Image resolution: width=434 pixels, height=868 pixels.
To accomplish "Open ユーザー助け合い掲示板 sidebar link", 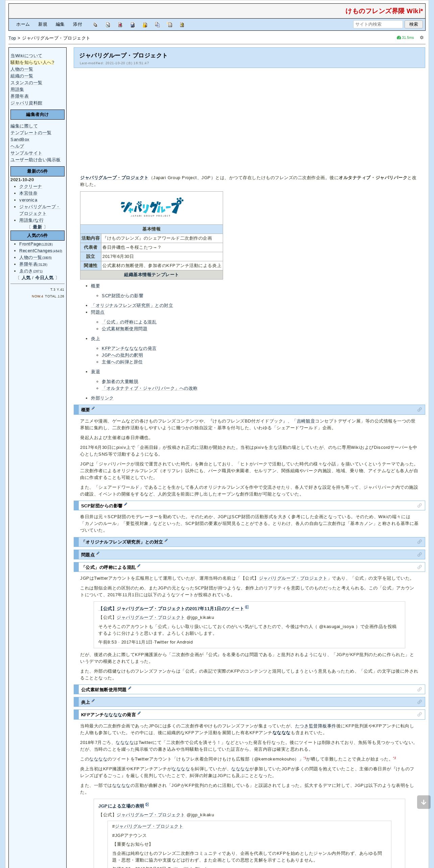I will [35, 160].
